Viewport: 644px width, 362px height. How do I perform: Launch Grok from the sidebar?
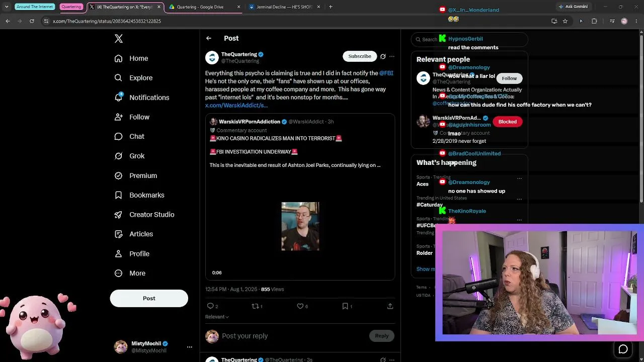click(129, 156)
